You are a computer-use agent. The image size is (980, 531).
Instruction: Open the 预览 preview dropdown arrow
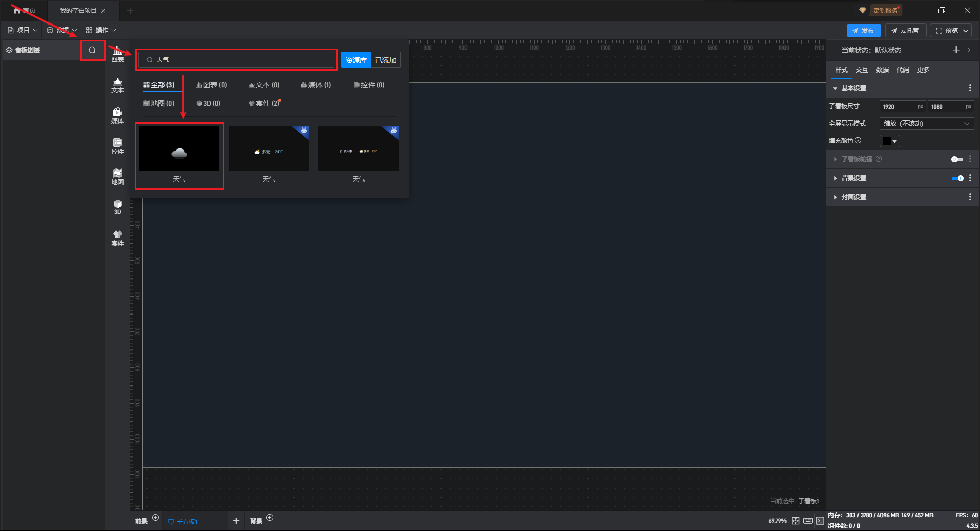point(966,31)
